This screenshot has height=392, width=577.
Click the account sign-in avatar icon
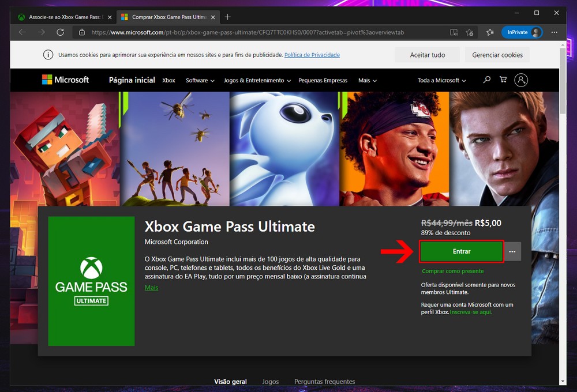520,80
